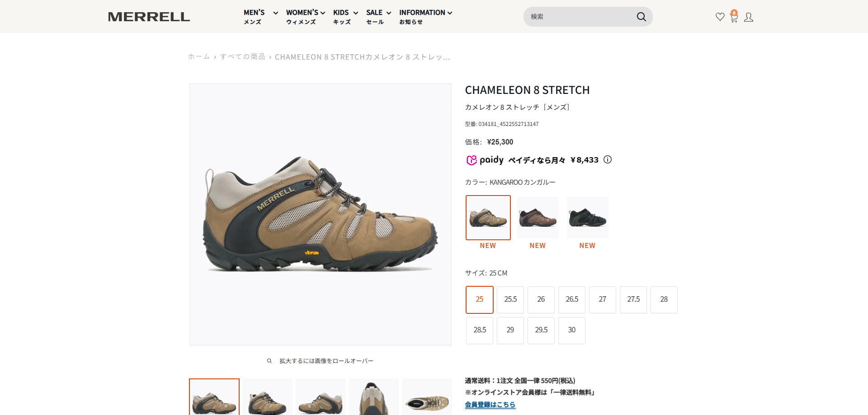
Task: Click the 会員登録はこちら link
Action: click(490, 405)
